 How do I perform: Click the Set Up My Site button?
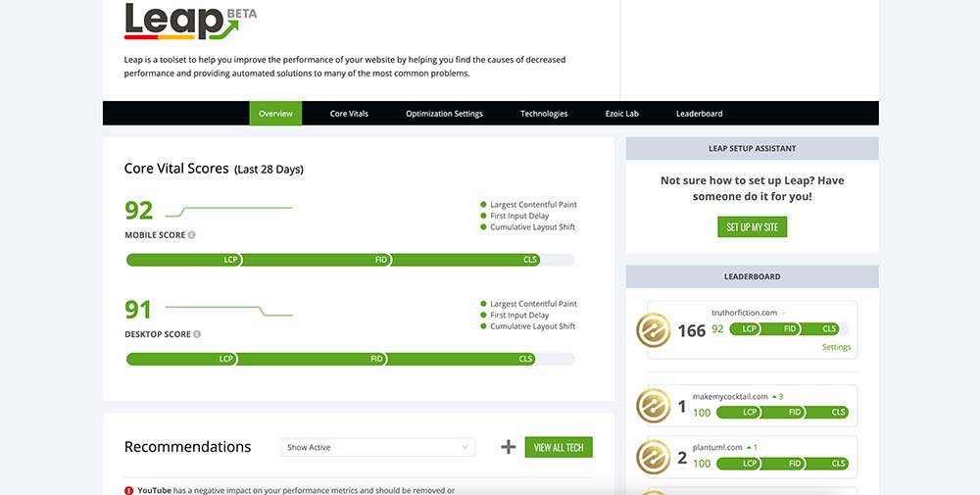point(752,226)
